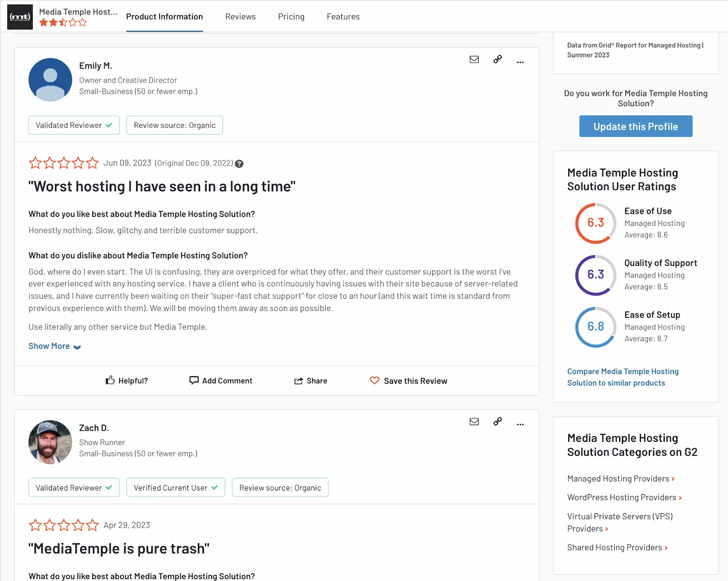Viewport: 728px width, 581px height.
Task: Click Share under Emily's review
Action: pyautogui.click(x=311, y=381)
